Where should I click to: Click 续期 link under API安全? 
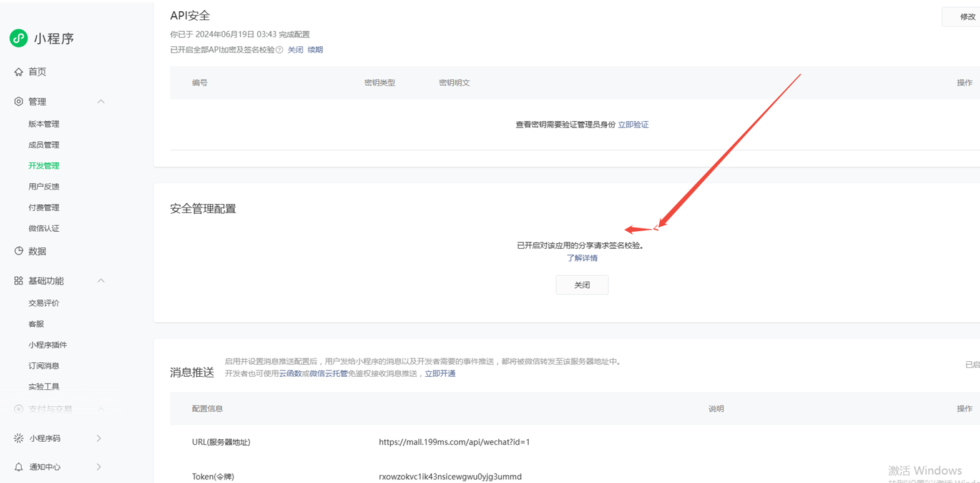click(315, 50)
